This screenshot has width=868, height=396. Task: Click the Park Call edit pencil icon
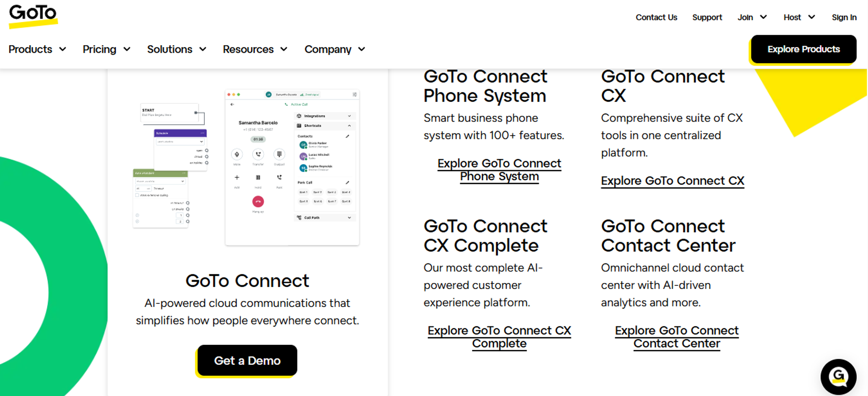(x=348, y=183)
